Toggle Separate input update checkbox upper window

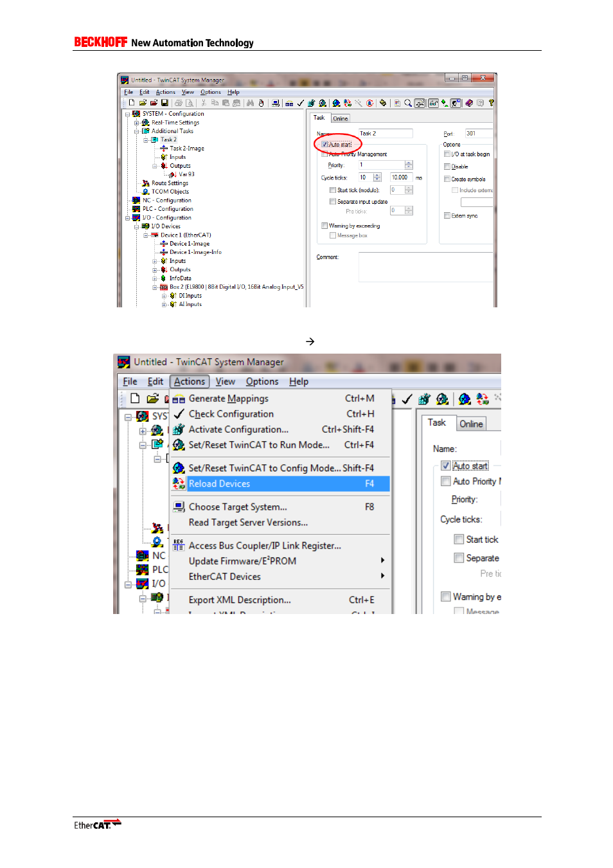pyautogui.click(x=333, y=201)
